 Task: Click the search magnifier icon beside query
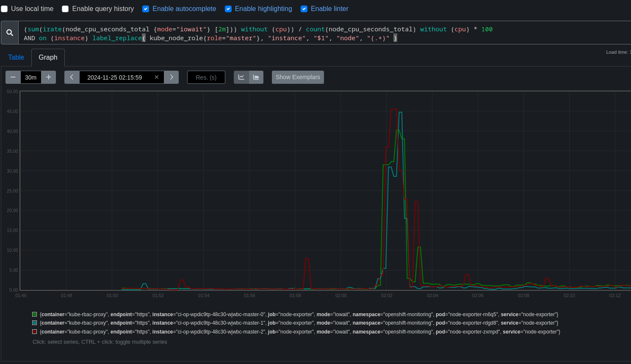pyautogui.click(x=10, y=33)
